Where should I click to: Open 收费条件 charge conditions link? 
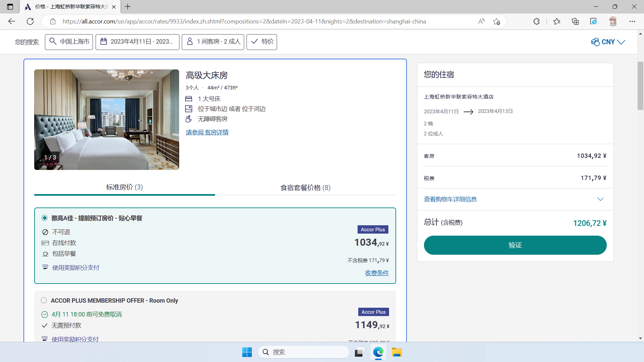tap(377, 273)
